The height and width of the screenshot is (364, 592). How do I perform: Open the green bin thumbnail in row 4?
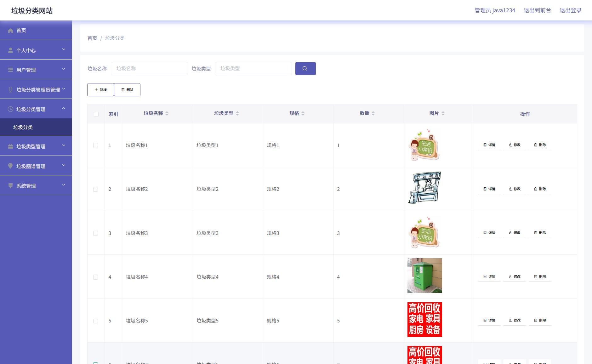tap(424, 276)
